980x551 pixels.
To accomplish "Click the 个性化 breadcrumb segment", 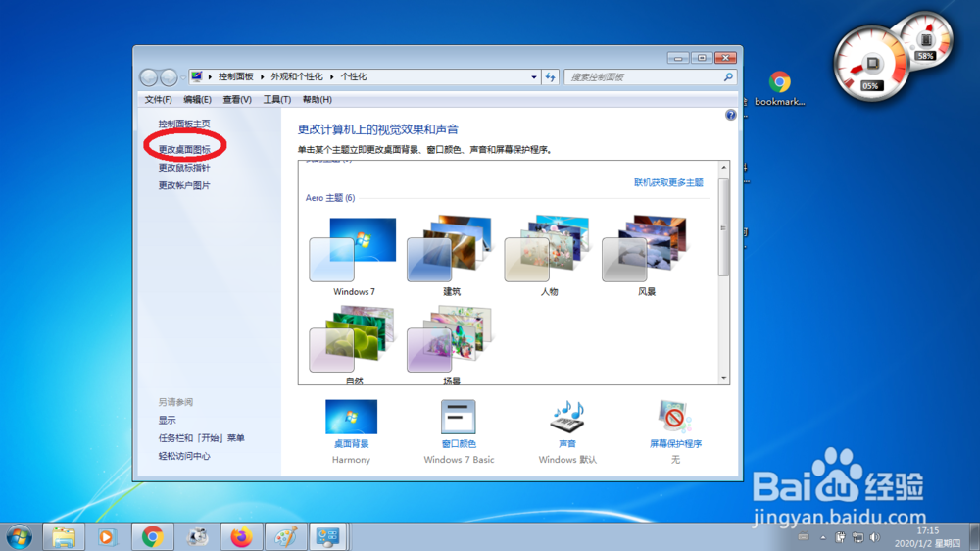I will click(354, 76).
